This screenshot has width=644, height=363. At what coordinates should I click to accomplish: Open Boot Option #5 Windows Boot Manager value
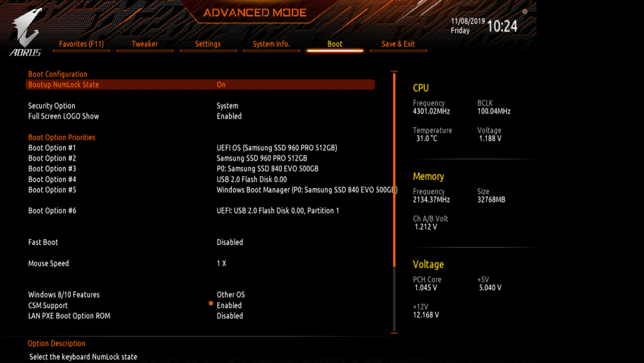307,190
